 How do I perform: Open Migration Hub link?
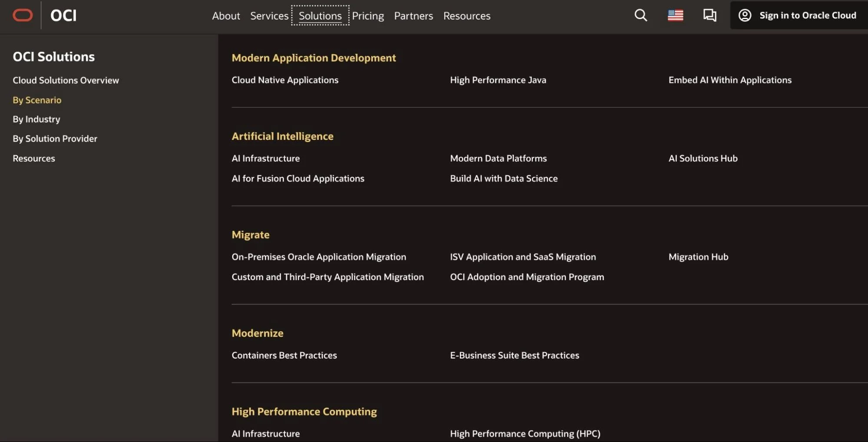click(698, 257)
